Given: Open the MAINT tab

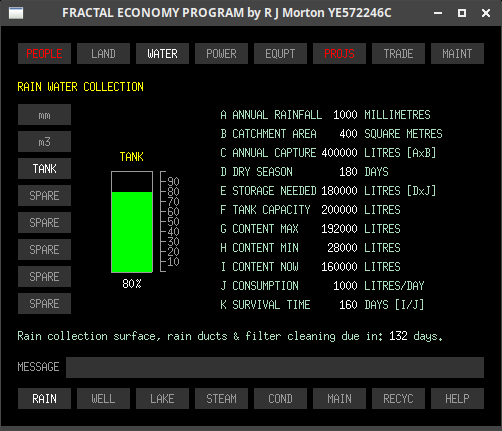Looking at the screenshot, I should 457,53.
